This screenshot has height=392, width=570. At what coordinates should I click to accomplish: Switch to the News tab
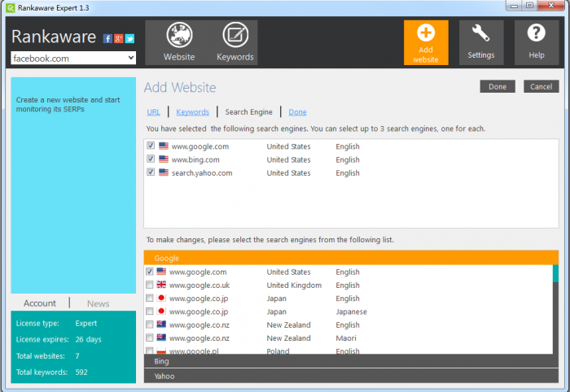(99, 303)
